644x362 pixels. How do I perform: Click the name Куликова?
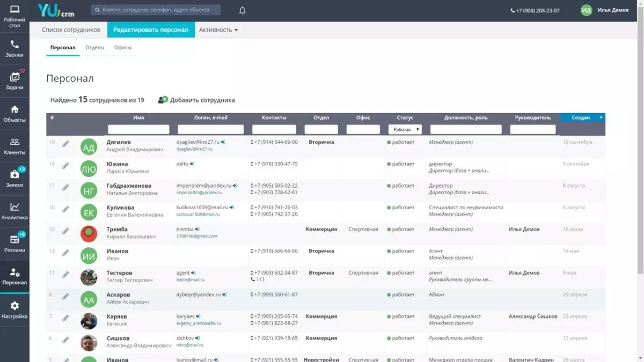[x=121, y=208]
